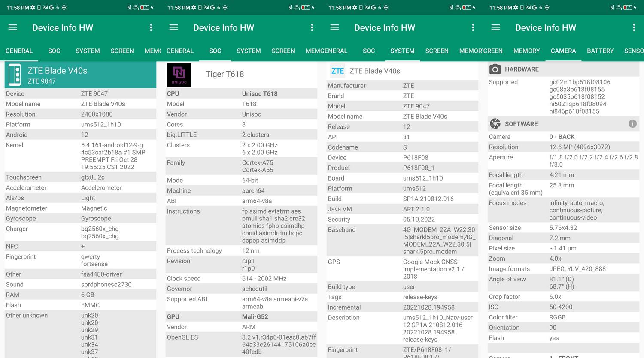Tap Governor value schedutil
644x358 pixels.
tap(255, 289)
